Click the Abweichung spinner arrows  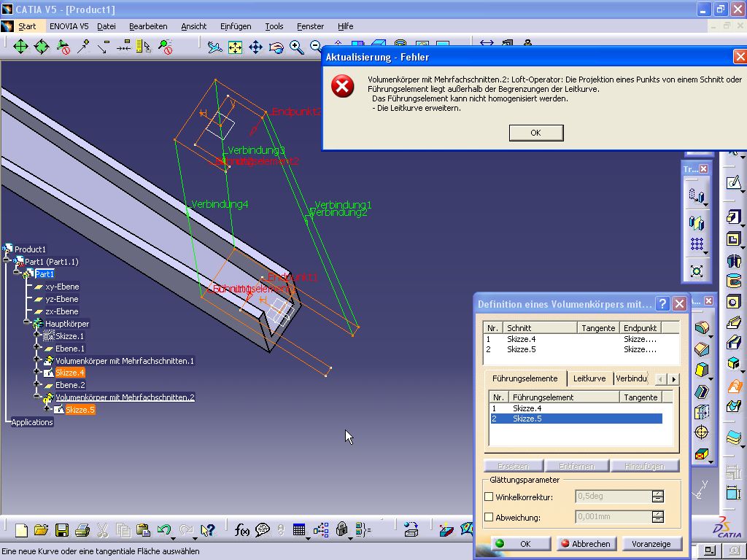(658, 517)
